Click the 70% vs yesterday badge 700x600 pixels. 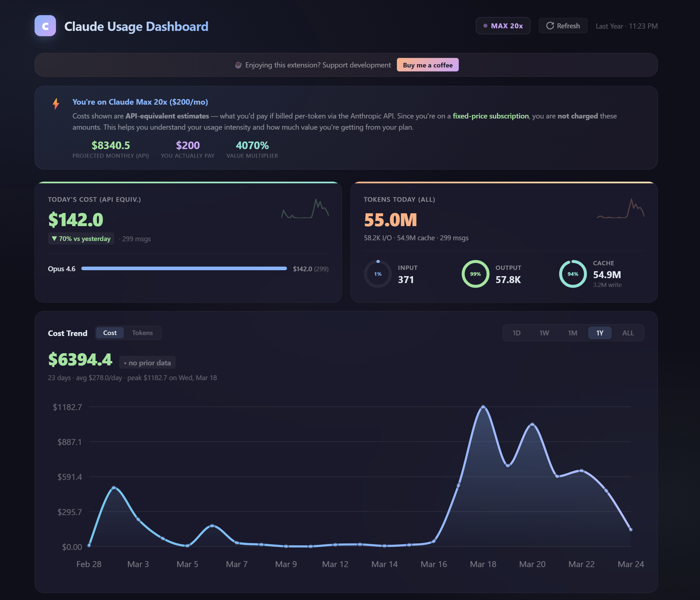pyautogui.click(x=81, y=239)
